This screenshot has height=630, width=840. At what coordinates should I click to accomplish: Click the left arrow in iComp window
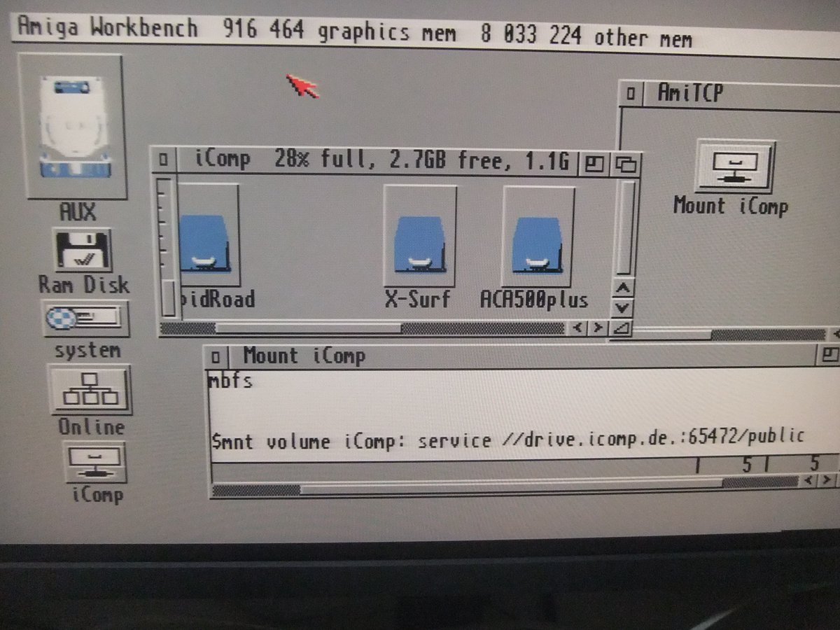(x=577, y=327)
